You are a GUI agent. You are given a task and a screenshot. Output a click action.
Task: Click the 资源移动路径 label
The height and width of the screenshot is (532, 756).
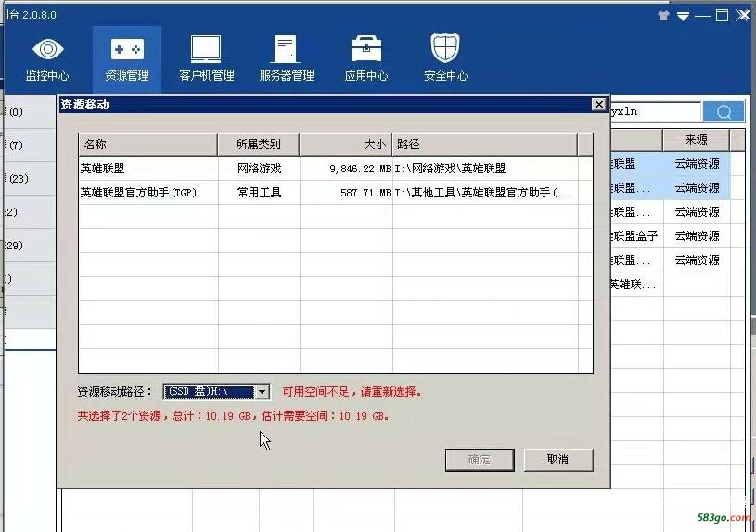tap(115, 392)
